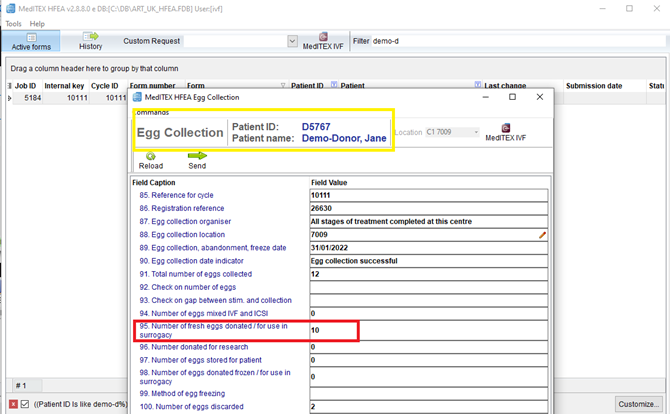Launch MediTEX IVF in Egg Collection dialog

point(505,132)
